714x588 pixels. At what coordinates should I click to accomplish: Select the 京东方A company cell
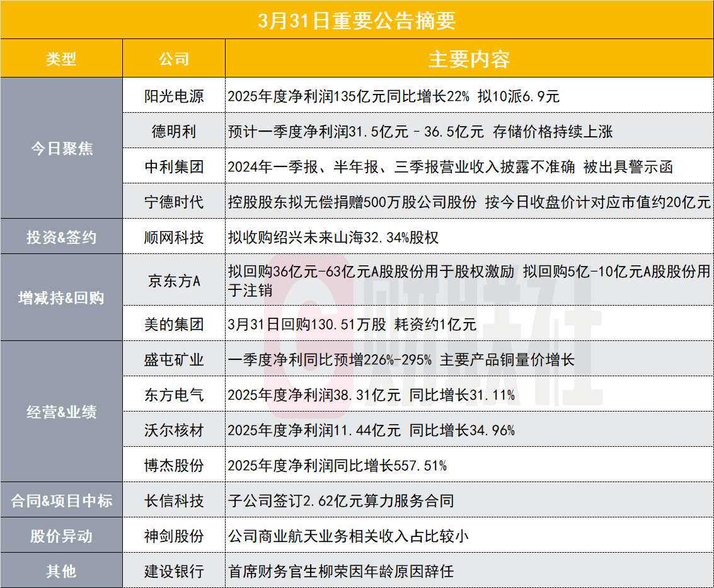click(x=174, y=280)
